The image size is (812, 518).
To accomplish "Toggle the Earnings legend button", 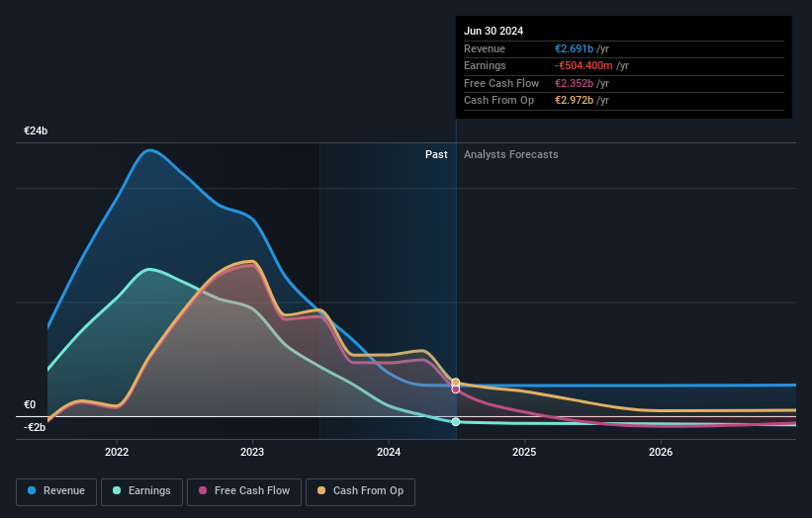I will point(141,491).
